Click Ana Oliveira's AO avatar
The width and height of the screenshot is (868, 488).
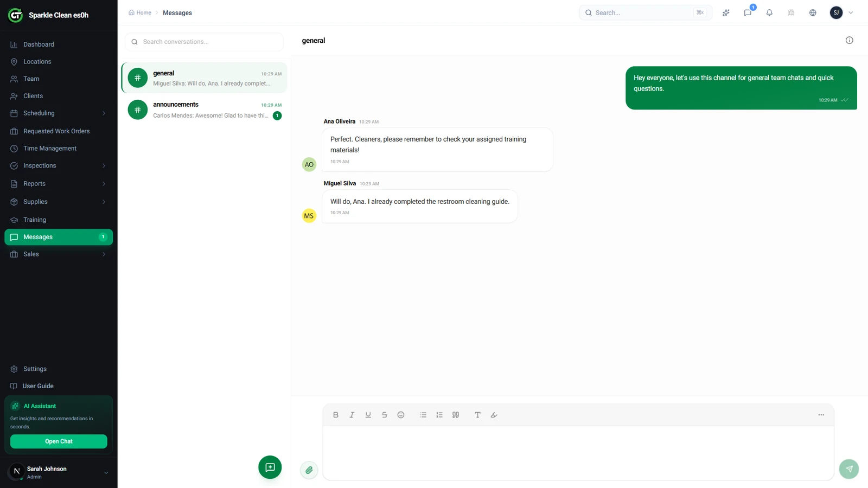click(x=309, y=164)
